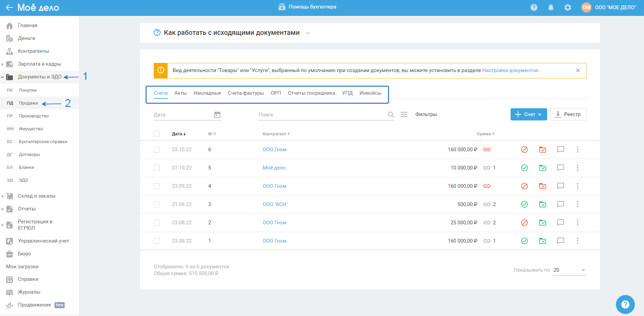Open settings via the gear icon
The image size is (644, 316).
568,7
